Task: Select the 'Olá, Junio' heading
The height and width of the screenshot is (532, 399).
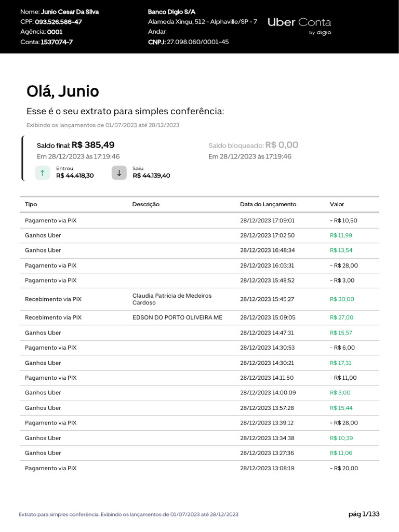Action: [63, 91]
